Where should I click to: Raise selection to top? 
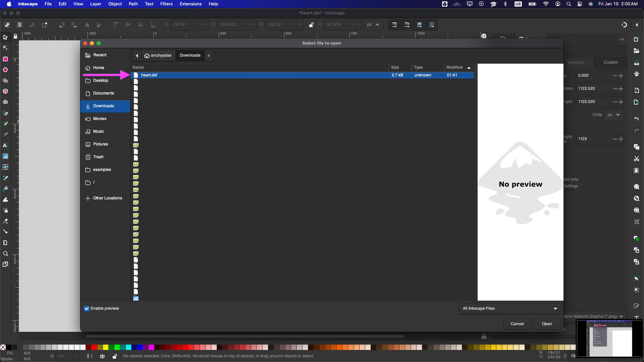coord(115,25)
